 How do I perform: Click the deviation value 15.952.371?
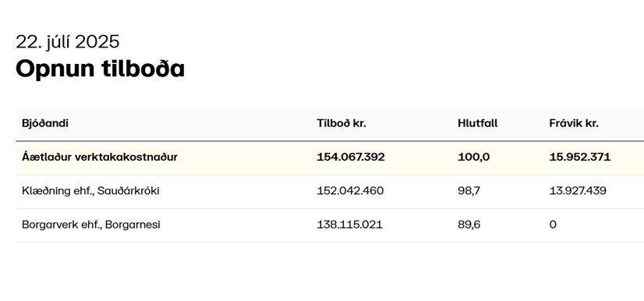[x=580, y=157]
